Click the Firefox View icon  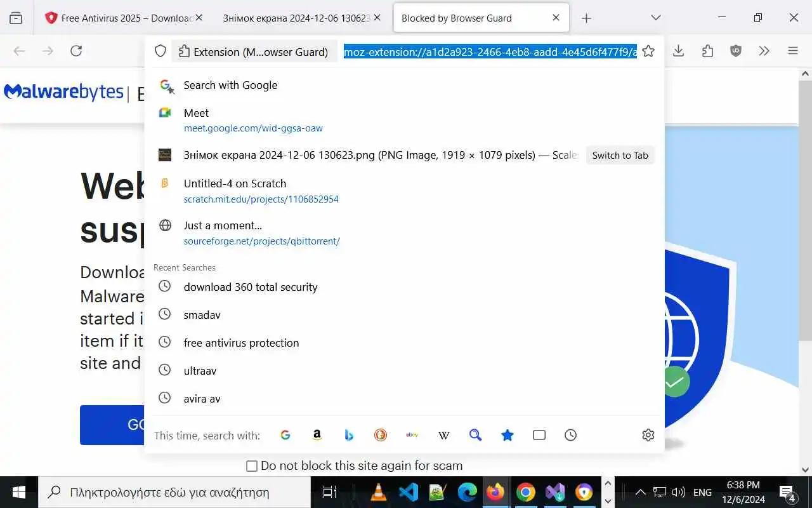(x=16, y=18)
